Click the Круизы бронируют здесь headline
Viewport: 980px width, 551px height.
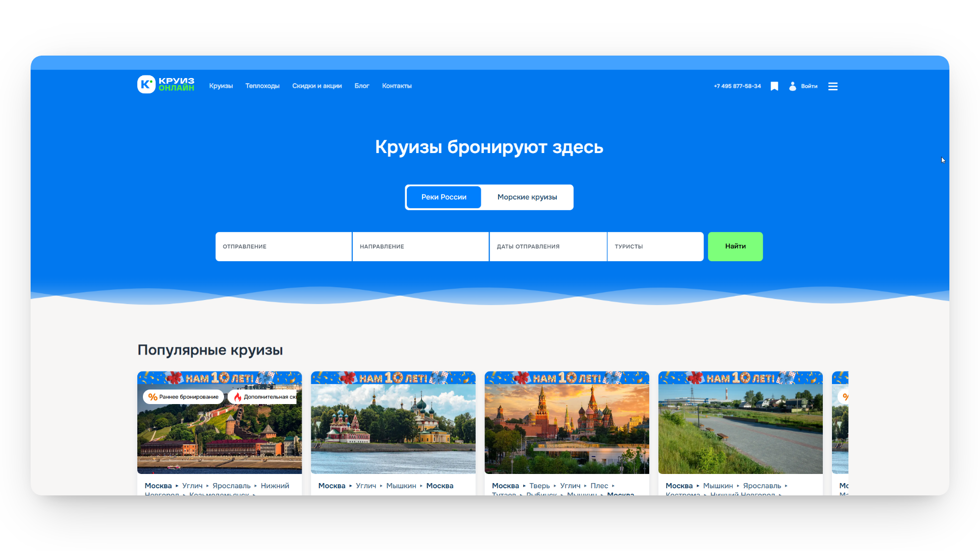[489, 147]
